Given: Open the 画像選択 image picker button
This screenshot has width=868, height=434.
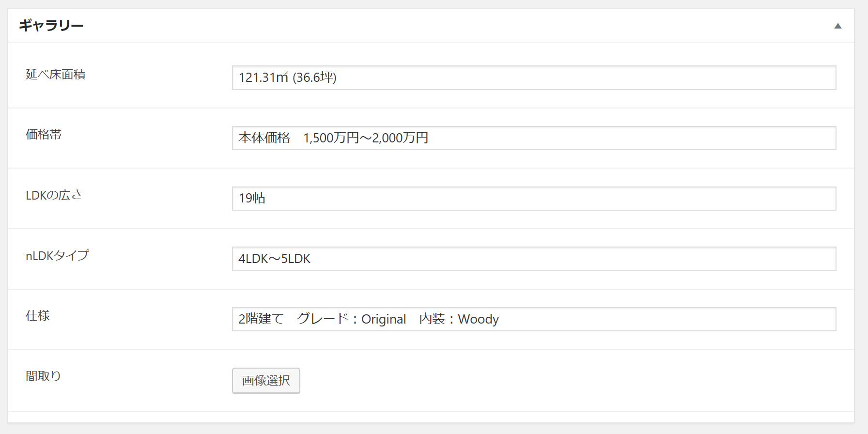Looking at the screenshot, I should click(x=266, y=381).
